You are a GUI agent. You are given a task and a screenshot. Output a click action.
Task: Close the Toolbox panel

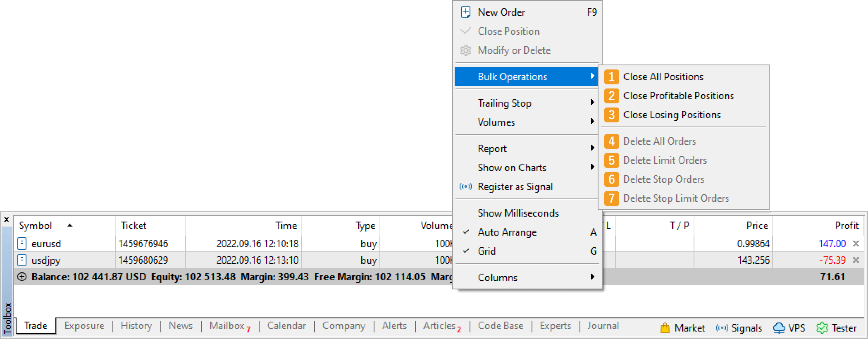[x=7, y=220]
